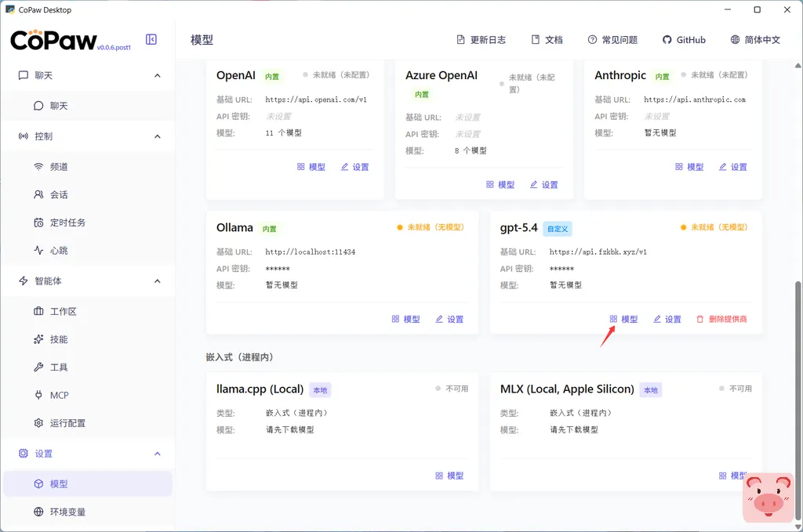Screen dimensions: 803x532
Task: Click the 11 个模型 count on OpenAI card
Action: point(284,133)
